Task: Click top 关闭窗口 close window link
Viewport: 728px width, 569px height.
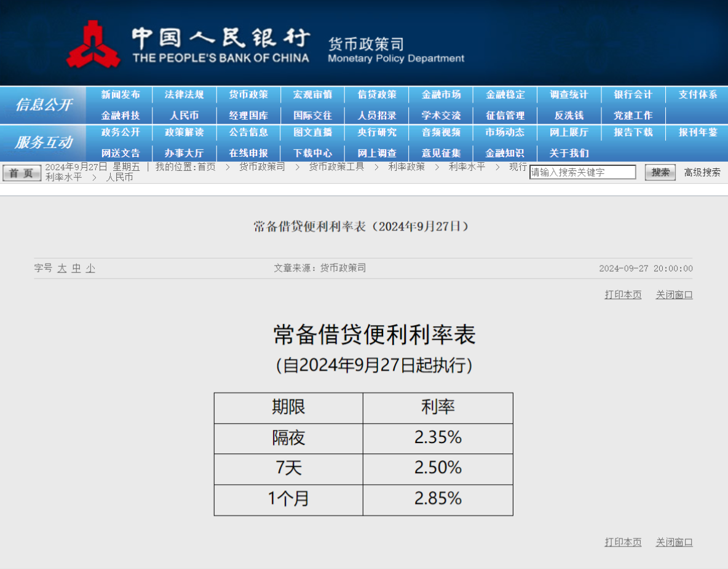Action: coord(674,295)
